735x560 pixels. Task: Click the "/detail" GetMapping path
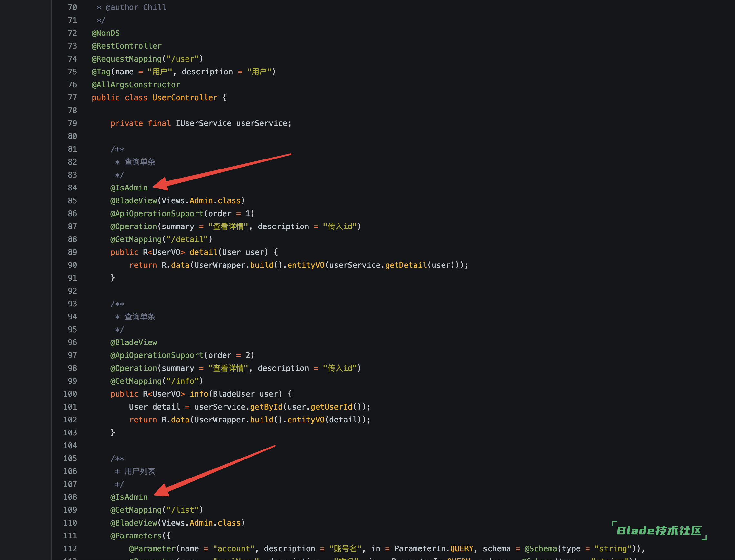click(187, 239)
